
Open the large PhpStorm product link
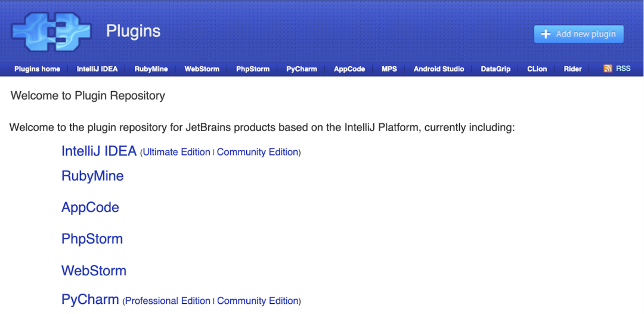tap(92, 239)
